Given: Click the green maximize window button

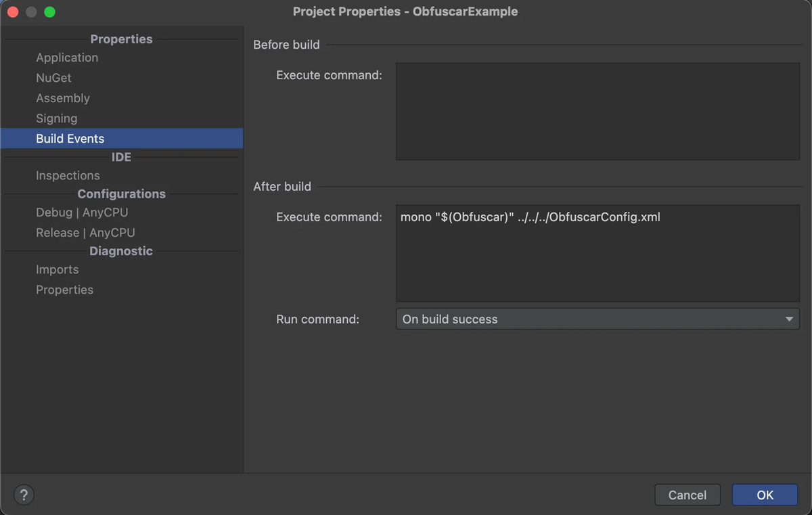Looking at the screenshot, I should click(x=49, y=12).
